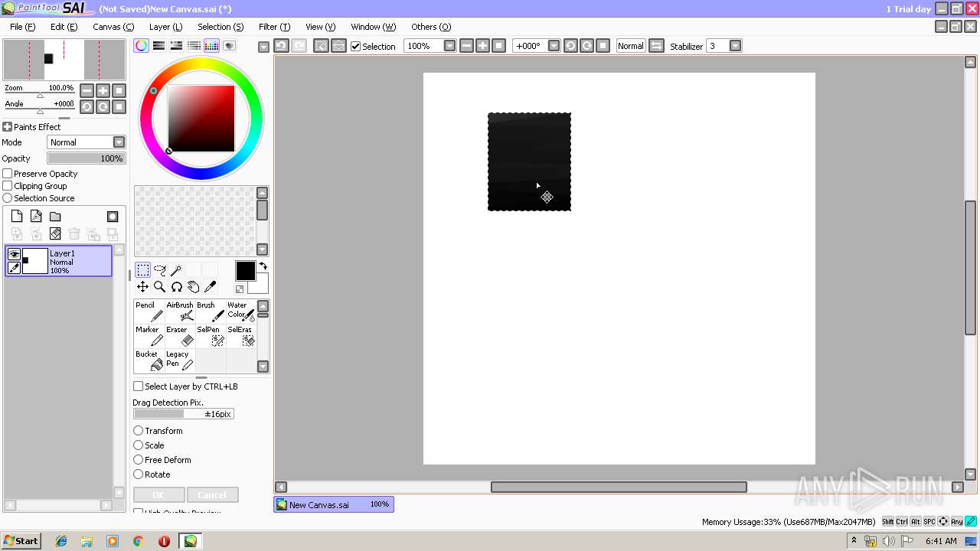Select the Hand pan tool

pos(194,287)
